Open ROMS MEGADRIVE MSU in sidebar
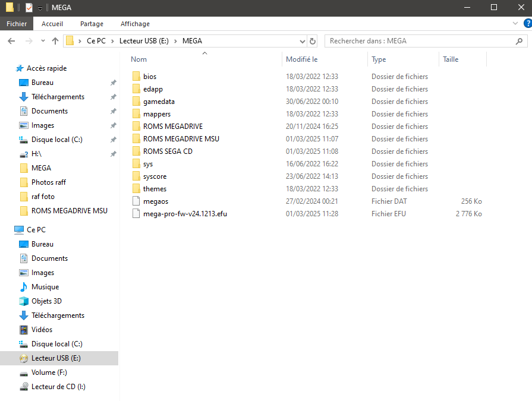 [x=69, y=210]
